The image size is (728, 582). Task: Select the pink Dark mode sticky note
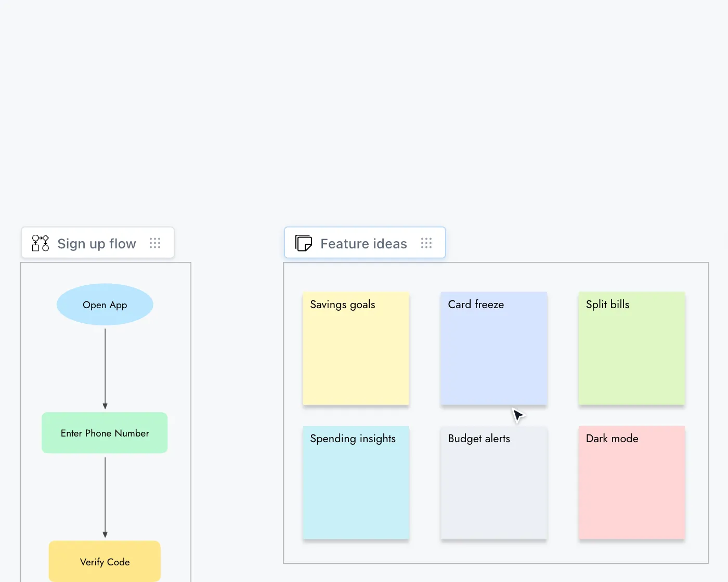pos(632,483)
